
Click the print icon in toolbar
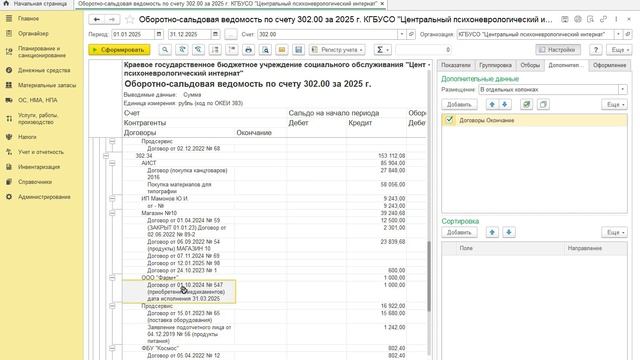click(248, 50)
